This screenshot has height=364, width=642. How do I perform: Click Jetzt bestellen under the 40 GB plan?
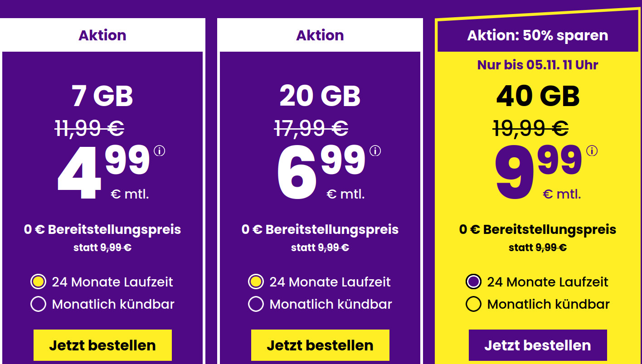tap(538, 345)
